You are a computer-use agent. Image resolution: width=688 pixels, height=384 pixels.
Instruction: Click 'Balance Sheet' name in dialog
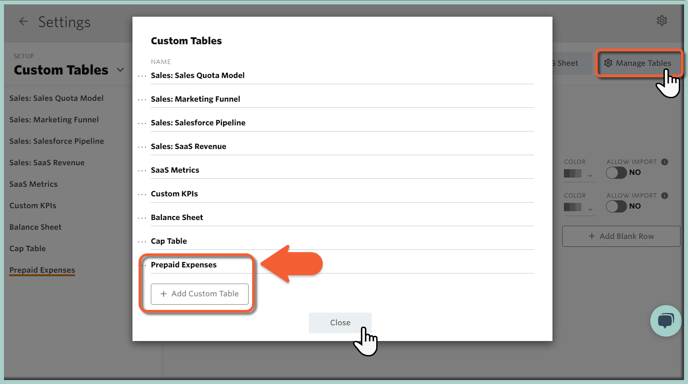pyautogui.click(x=177, y=218)
